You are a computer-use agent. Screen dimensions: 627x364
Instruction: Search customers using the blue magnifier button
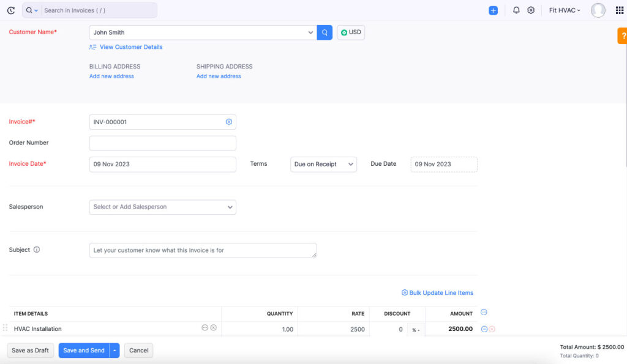tap(325, 32)
